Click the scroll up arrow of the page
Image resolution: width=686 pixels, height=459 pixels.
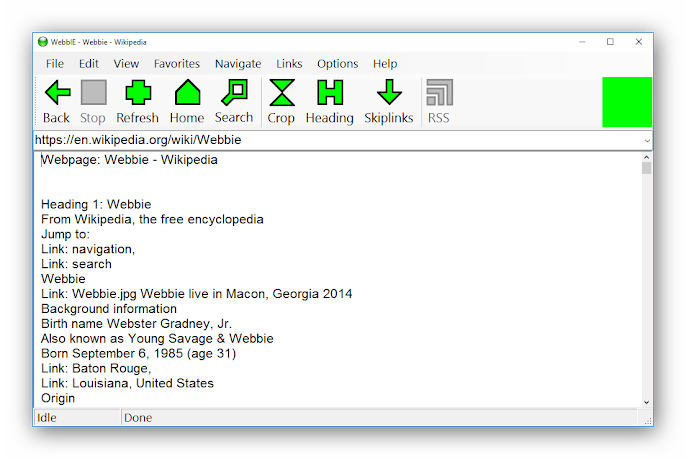[647, 157]
